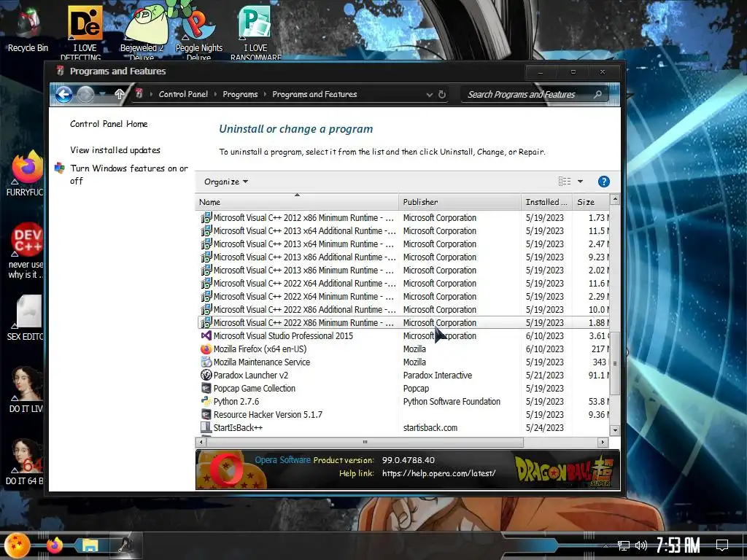Select Microsoft Visual C++ 2022 X64 Minimum Runtime
747x560 pixels.
pyautogui.click(x=403, y=296)
